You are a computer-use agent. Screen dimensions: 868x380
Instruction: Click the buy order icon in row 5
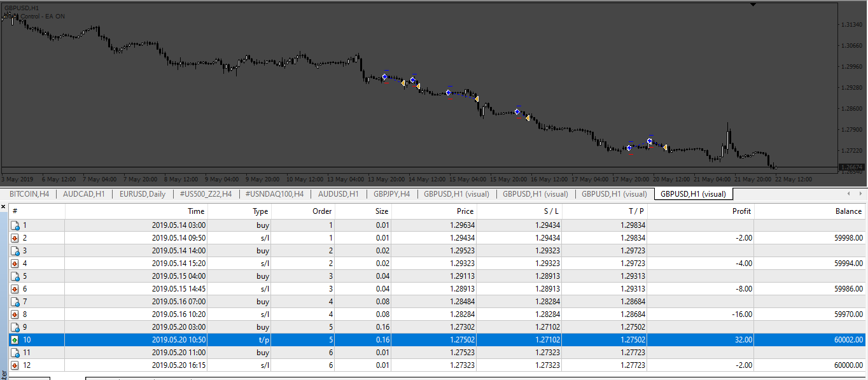click(x=15, y=276)
